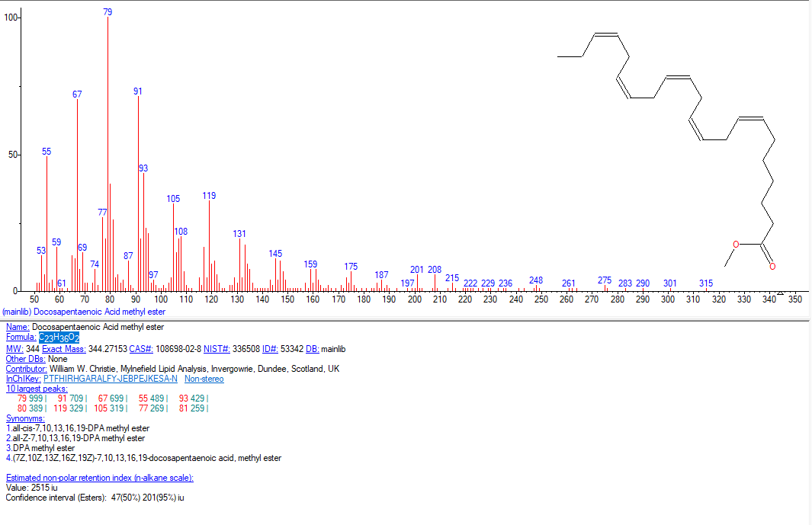Click the "Contributor:" label link

[27, 369]
